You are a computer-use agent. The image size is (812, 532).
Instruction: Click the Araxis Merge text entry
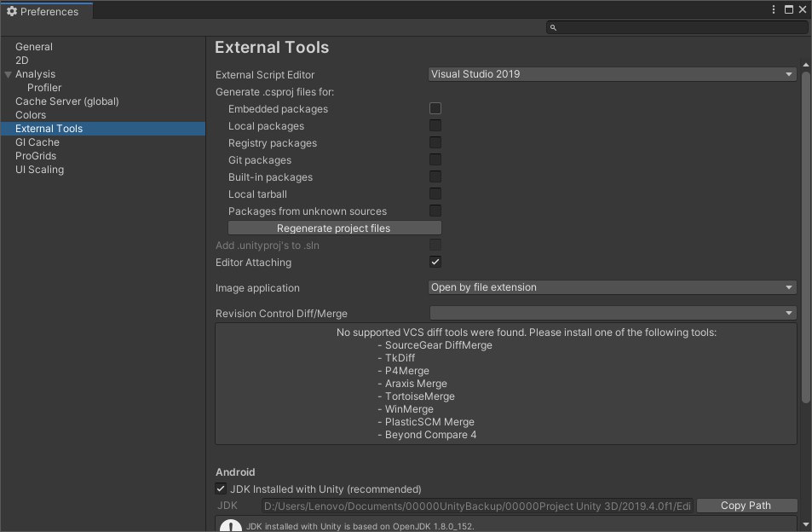coord(416,384)
